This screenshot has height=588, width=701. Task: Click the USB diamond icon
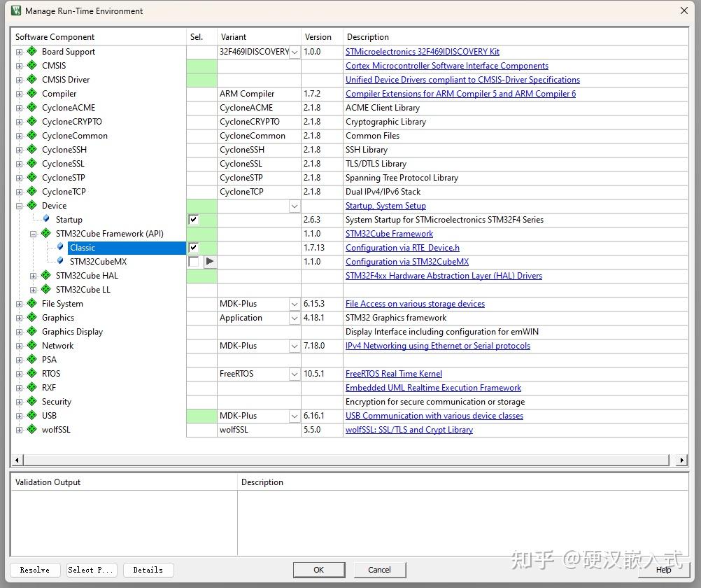click(x=31, y=415)
